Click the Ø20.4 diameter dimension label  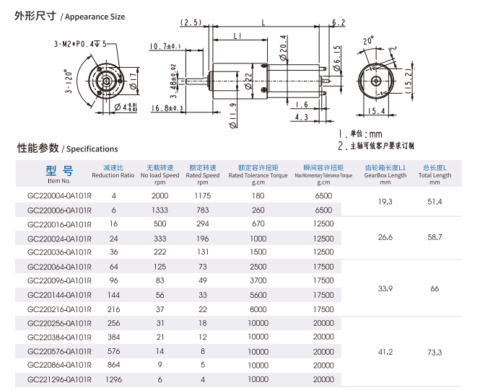[x=283, y=48]
